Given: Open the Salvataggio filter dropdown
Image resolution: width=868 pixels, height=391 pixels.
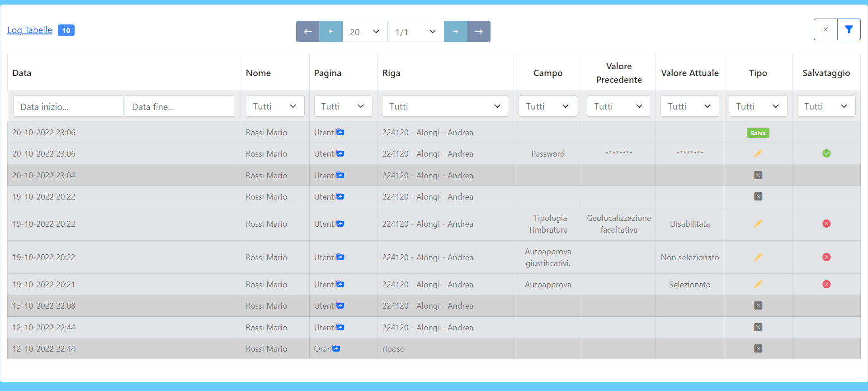Looking at the screenshot, I should point(826,106).
